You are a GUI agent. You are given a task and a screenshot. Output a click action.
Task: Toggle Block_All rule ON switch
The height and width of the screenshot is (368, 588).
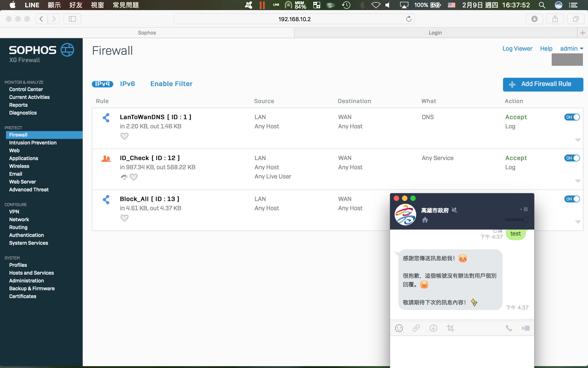572,199
